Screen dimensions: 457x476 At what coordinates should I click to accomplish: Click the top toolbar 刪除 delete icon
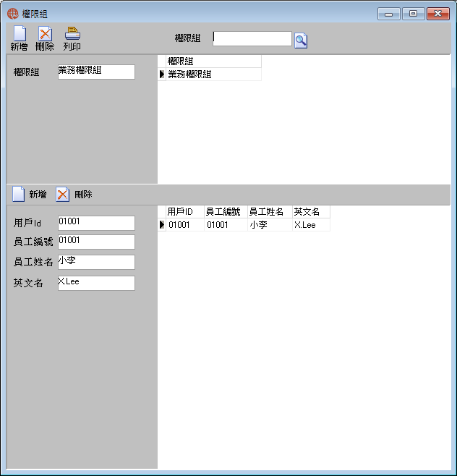(45, 33)
